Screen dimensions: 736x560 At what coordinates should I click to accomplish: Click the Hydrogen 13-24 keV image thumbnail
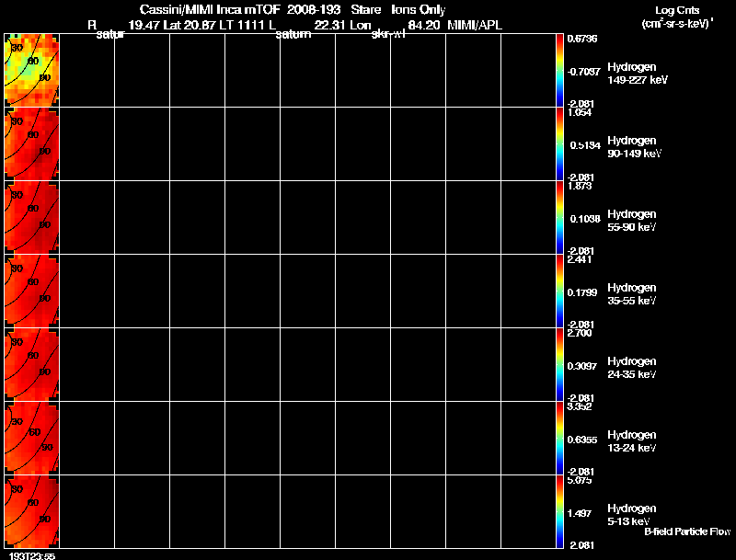click(32, 438)
